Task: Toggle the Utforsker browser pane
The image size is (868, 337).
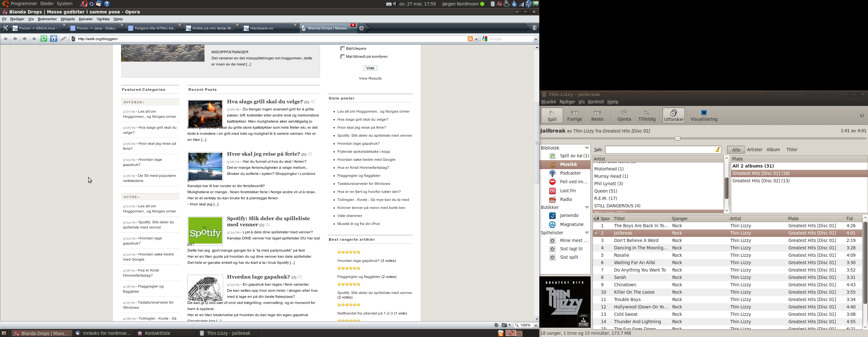Action: [x=673, y=116]
